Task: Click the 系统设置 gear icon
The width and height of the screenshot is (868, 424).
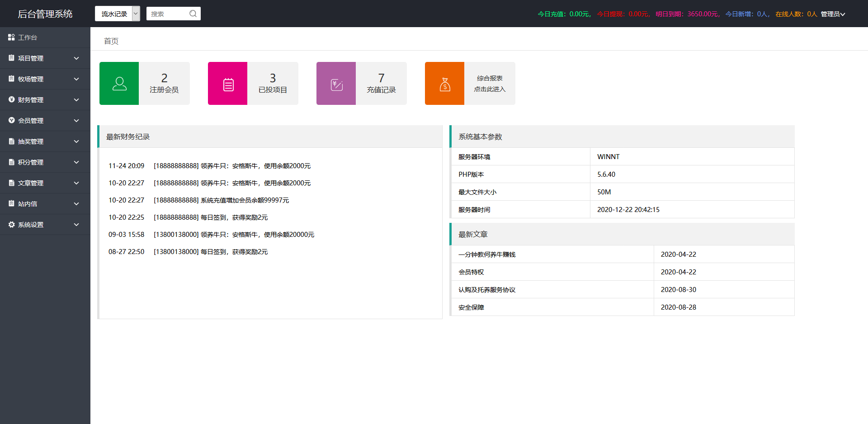Action: tap(11, 224)
